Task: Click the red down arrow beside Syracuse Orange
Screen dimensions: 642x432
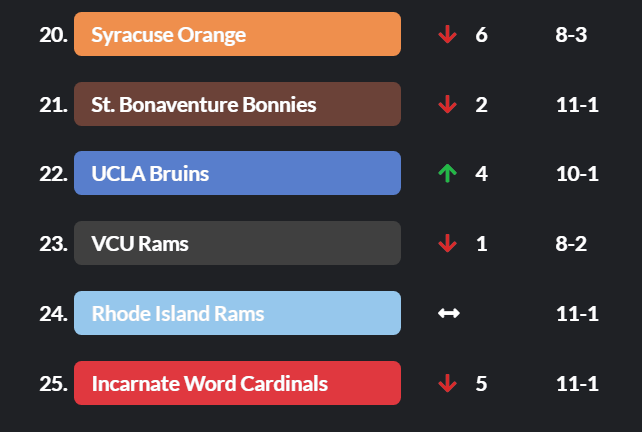Action: pos(447,35)
